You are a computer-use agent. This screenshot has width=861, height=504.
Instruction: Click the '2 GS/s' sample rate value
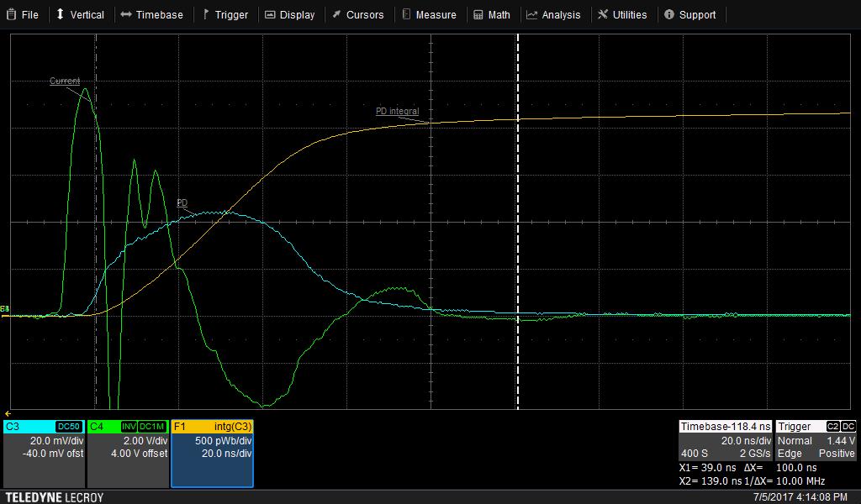click(755, 454)
